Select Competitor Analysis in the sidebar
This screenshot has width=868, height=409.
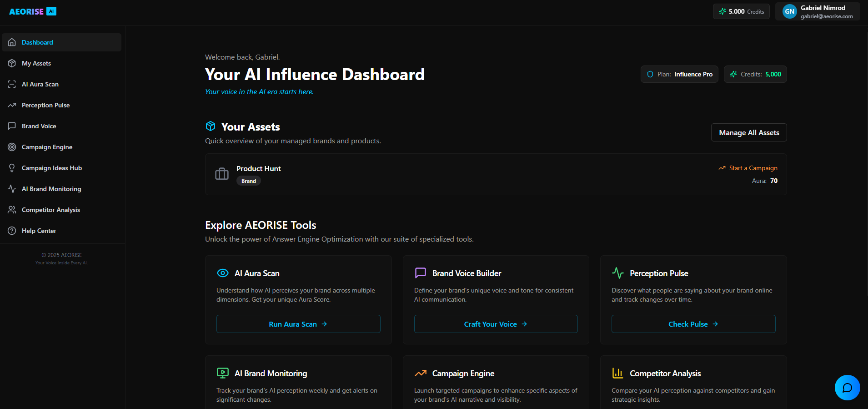[x=51, y=210]
